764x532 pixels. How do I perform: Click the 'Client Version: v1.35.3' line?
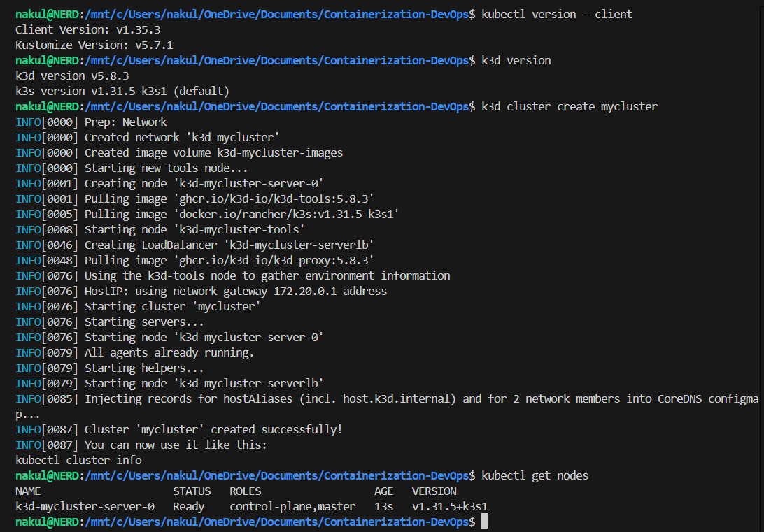click(87, 29)
